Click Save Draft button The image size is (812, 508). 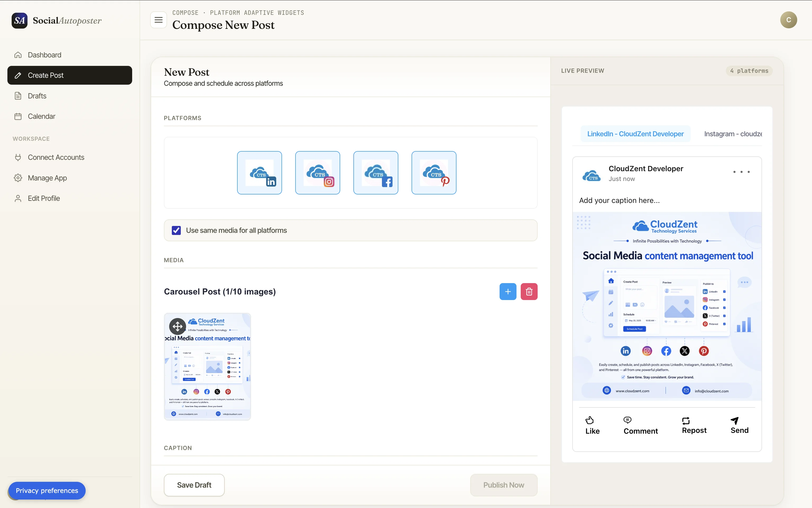tap(194, 485)
